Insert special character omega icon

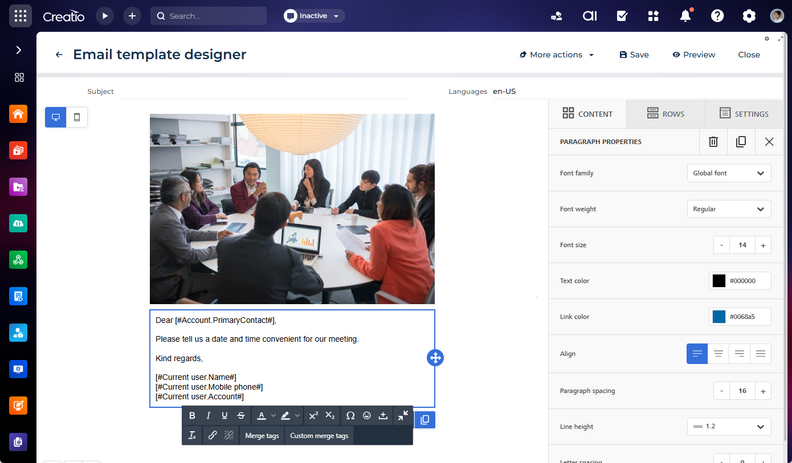tap(350, 416)
